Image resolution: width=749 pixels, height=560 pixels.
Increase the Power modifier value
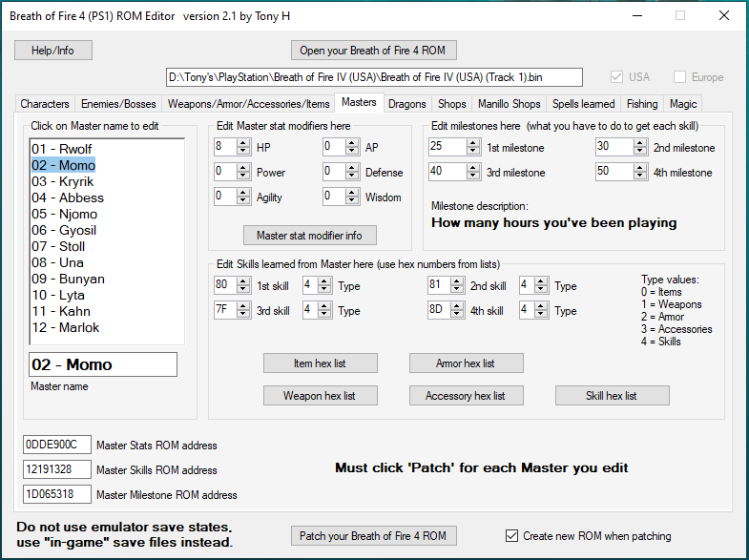(x=243, y=168)
